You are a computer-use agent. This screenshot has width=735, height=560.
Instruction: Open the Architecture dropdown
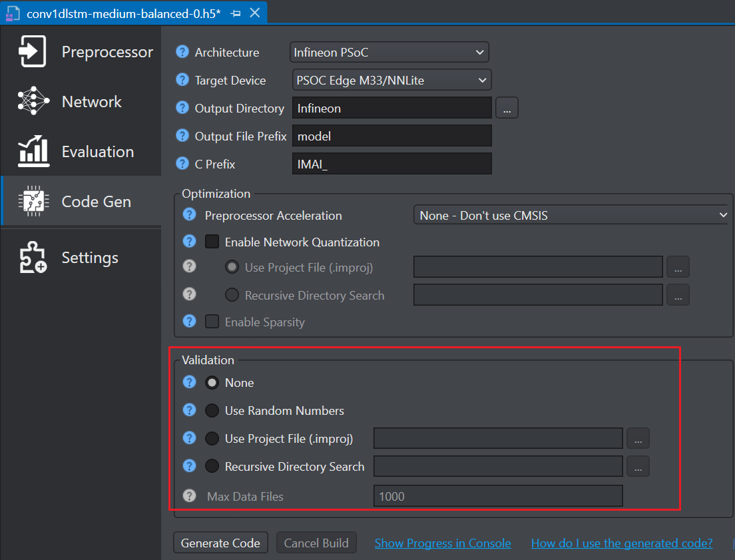click(x=389, y=52)
